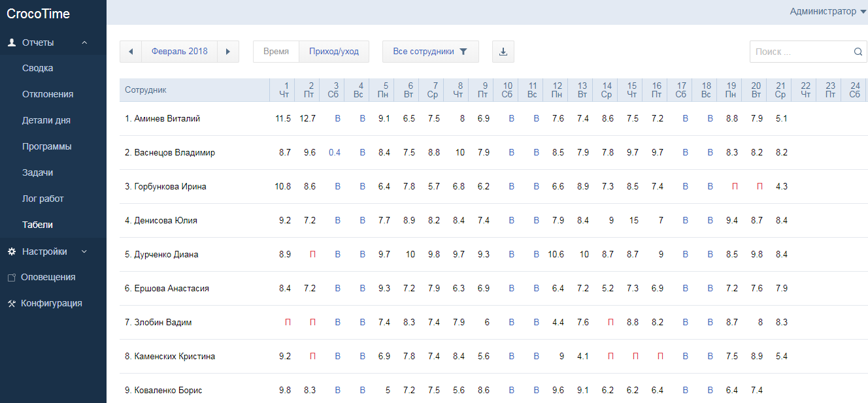Screen dimensions: 868x403
Task: Open the Администратор user menu
Action: (x=827, y=11)
